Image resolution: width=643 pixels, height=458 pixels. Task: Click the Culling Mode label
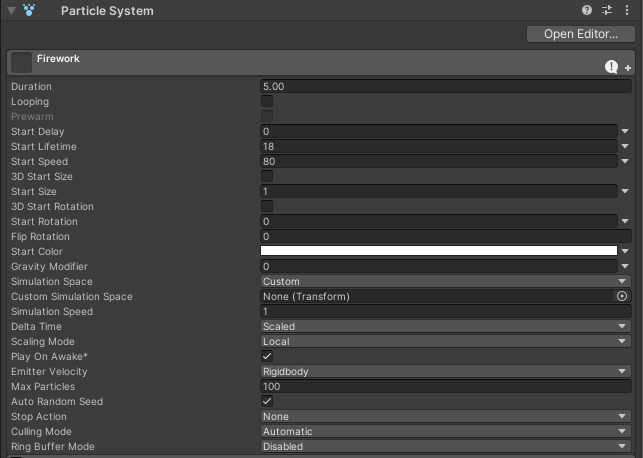(x=41, y=431)
